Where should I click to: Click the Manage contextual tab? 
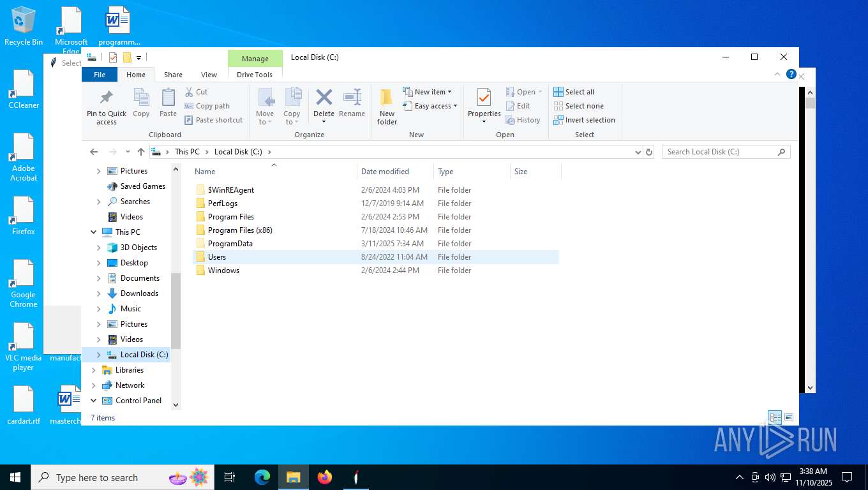coord(255,59)
